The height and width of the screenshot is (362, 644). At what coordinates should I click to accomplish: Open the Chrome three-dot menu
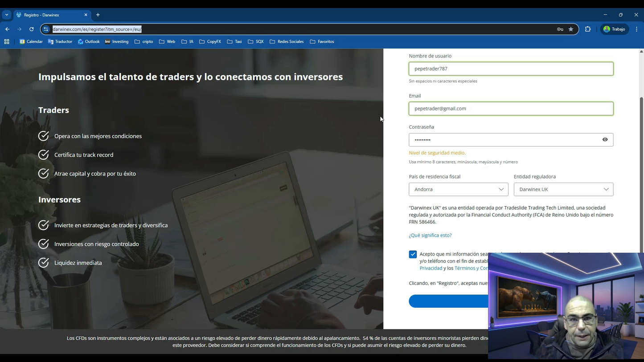[636, 29]
